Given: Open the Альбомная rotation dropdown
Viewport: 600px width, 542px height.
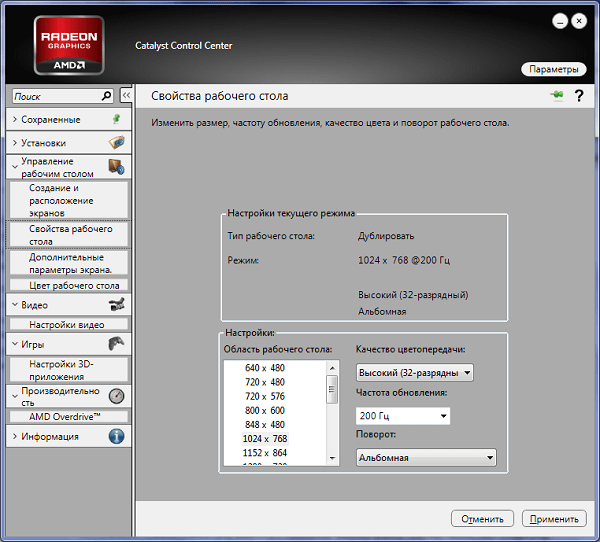Looking at the screenshot, I should pos(426,457).
